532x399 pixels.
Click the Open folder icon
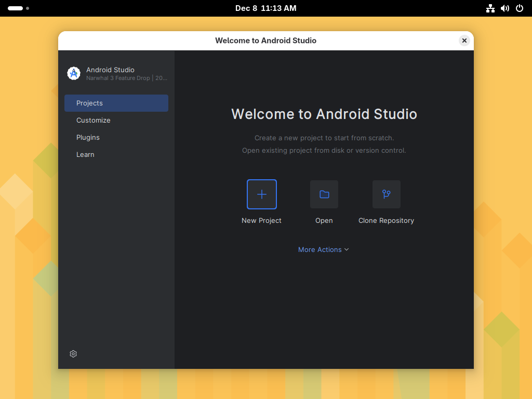(x=324, y=194)
